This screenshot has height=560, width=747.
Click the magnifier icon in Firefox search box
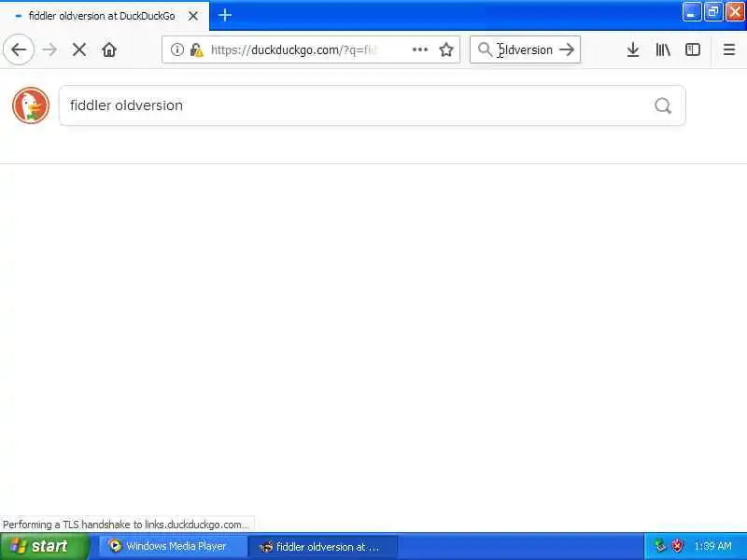tap(485, 49)
